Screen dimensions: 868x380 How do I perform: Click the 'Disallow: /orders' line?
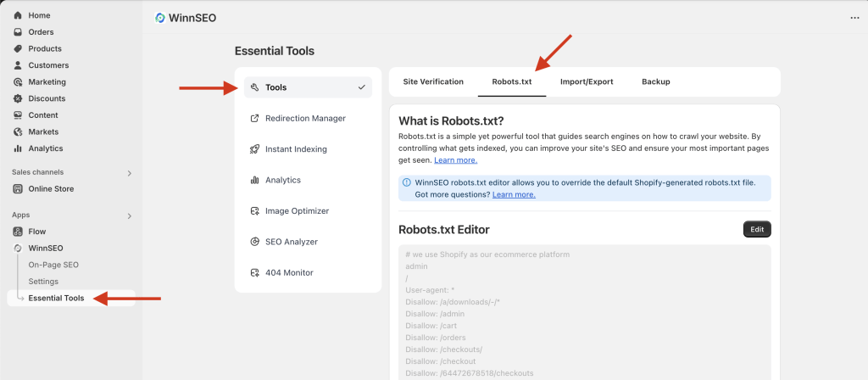(x=436, y=338)
